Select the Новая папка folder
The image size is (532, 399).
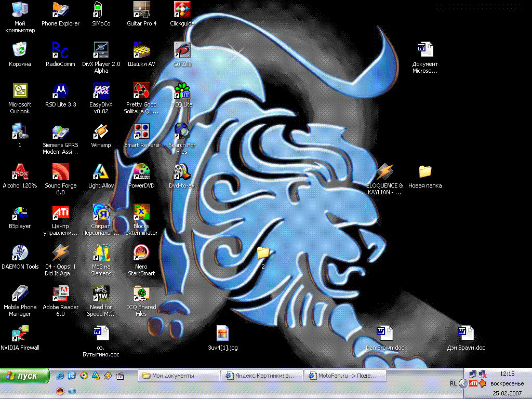[425, 171]
